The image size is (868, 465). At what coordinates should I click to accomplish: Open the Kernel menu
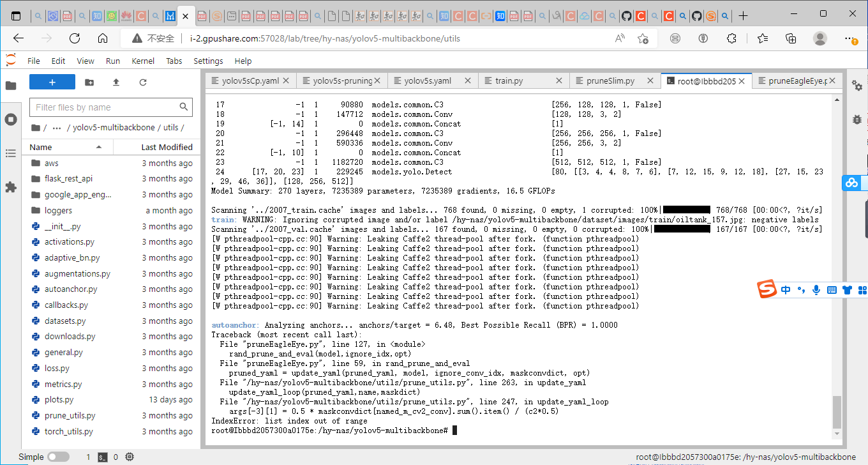[x=143, y=61]
